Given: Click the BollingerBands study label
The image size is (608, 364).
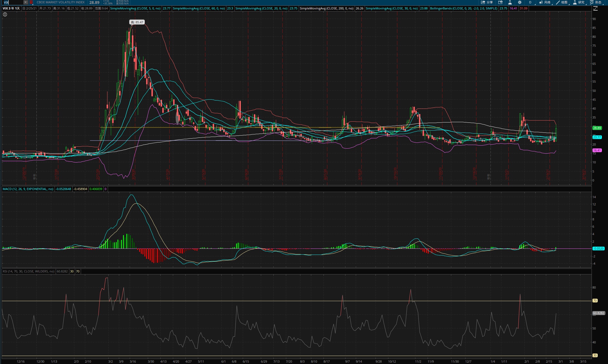Looking at the screenshot, I should 464,8.
